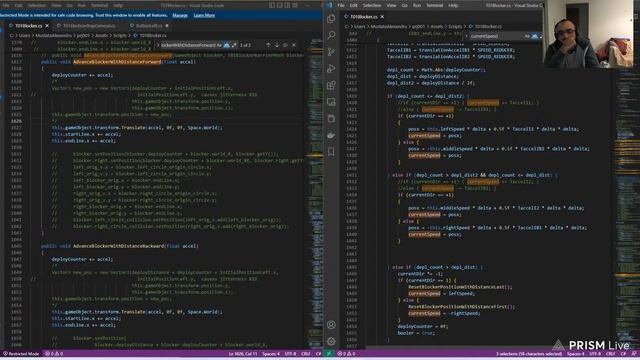Viewport: 640px width, 360px height.
Task: Close T01Blocker.cs tab in left window
Action: click(x=47, y=26)
